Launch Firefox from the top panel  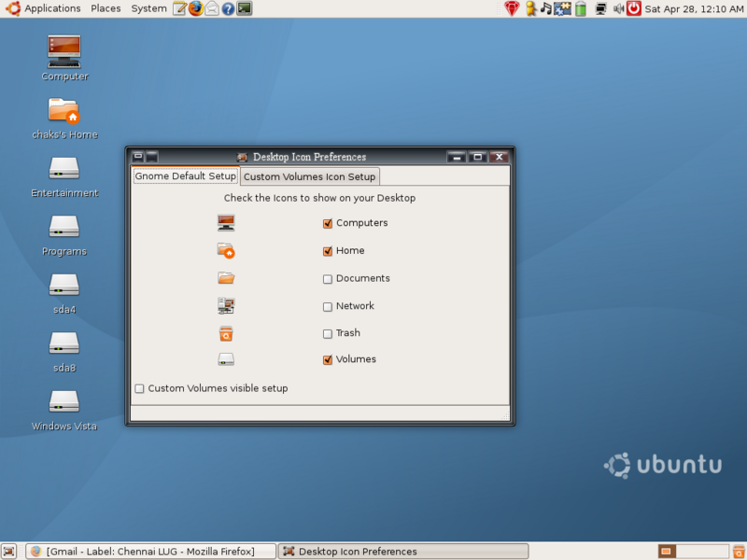[x=195, y=8]
